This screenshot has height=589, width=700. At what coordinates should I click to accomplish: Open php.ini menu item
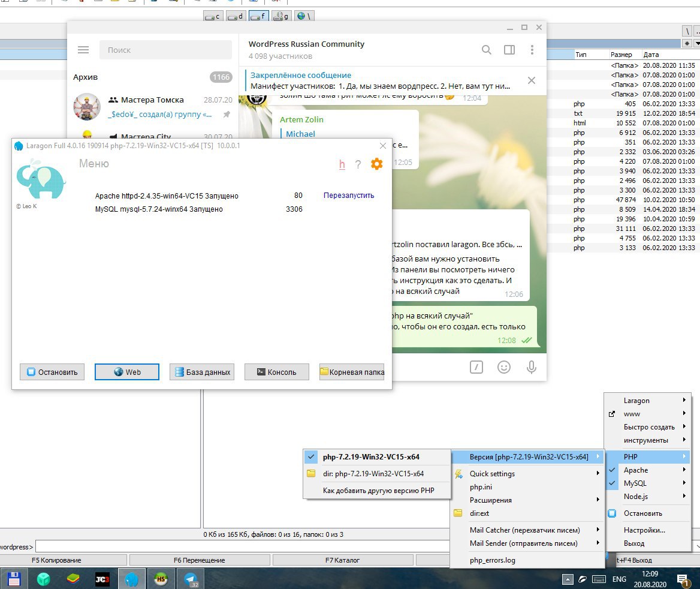(x=527, y=486)
